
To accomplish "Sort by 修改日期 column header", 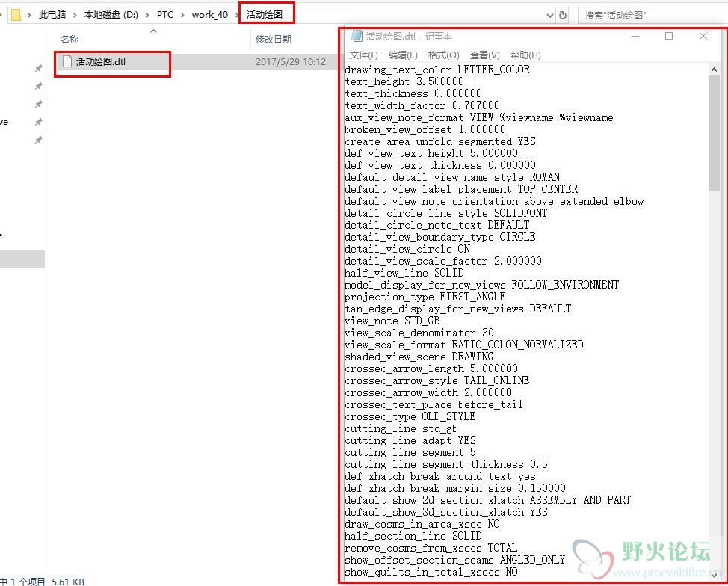I will pos(274,40).
